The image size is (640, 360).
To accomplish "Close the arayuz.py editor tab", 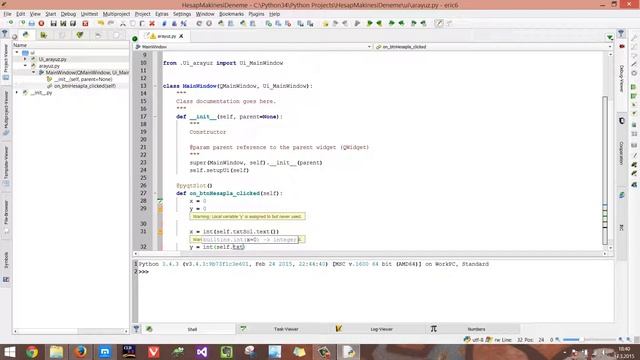I will click(181, 36).
